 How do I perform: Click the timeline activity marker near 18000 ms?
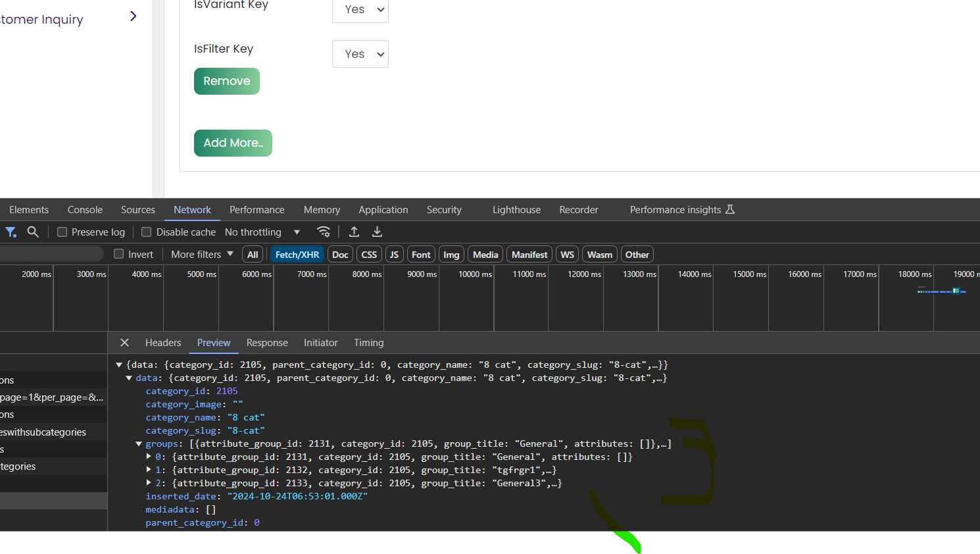coord(956,291)
